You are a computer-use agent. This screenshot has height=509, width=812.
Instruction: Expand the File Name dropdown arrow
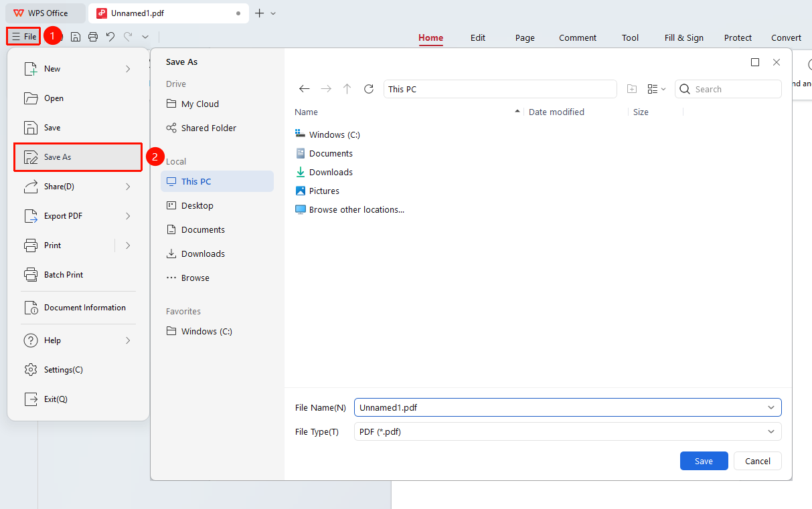pyautogui.click(x=772, y=407)
